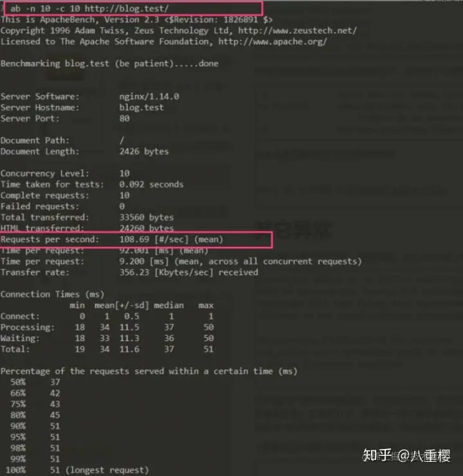Image resolution: width=463 pixels, height=476 pixels.
Task: Select the Document Length 2426 bytes value
Action: [144, 152]
